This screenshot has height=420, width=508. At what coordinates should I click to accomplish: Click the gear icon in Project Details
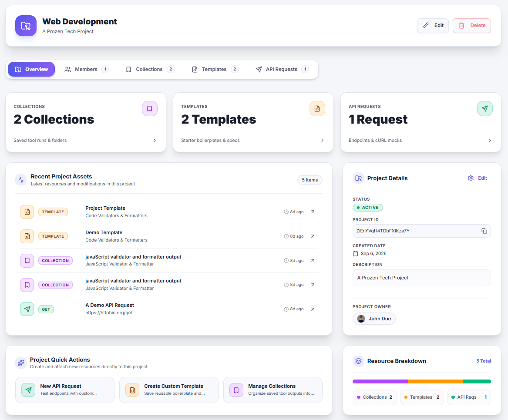(471, 178)
